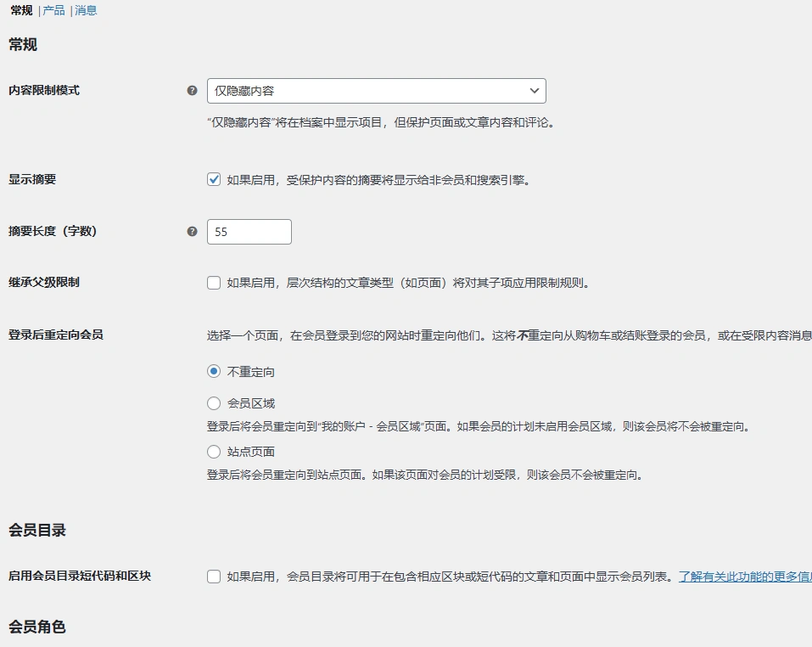
Task: Disable showing excerpts to non-members
Action: [213, 178]
